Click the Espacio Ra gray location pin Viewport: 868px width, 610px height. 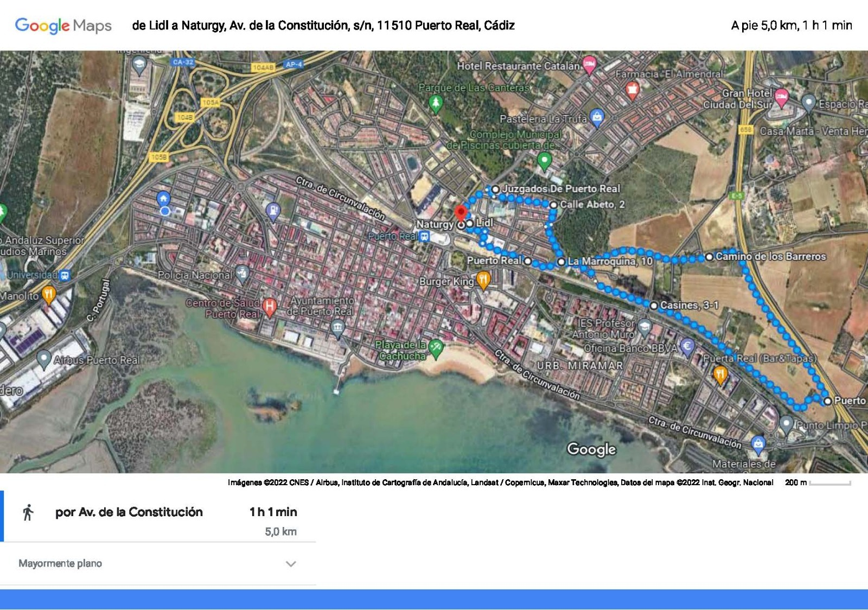tap(809, 102)
